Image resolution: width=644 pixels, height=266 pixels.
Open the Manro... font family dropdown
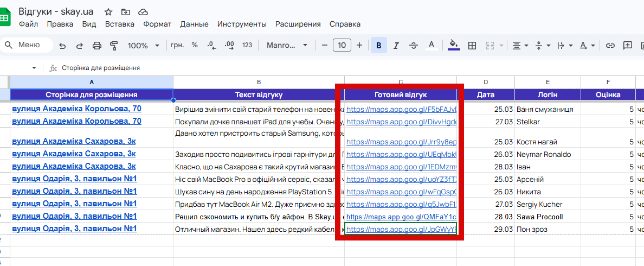point(287,45)
